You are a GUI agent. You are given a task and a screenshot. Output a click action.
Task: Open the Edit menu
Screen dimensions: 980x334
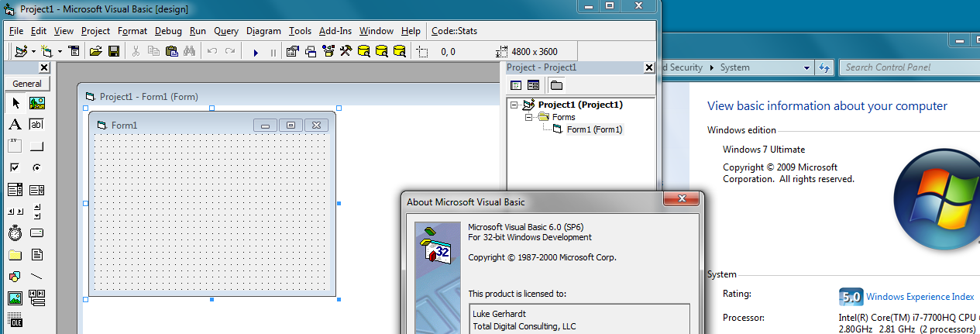click(39, 31)
